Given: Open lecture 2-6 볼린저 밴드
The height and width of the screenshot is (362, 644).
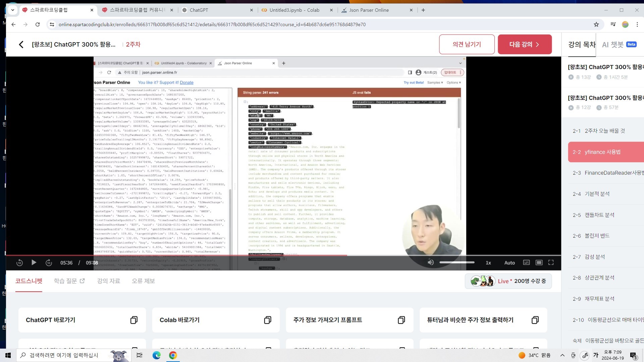Looking at the screenshot, I should pyautogui.click(x=606, y=236).
